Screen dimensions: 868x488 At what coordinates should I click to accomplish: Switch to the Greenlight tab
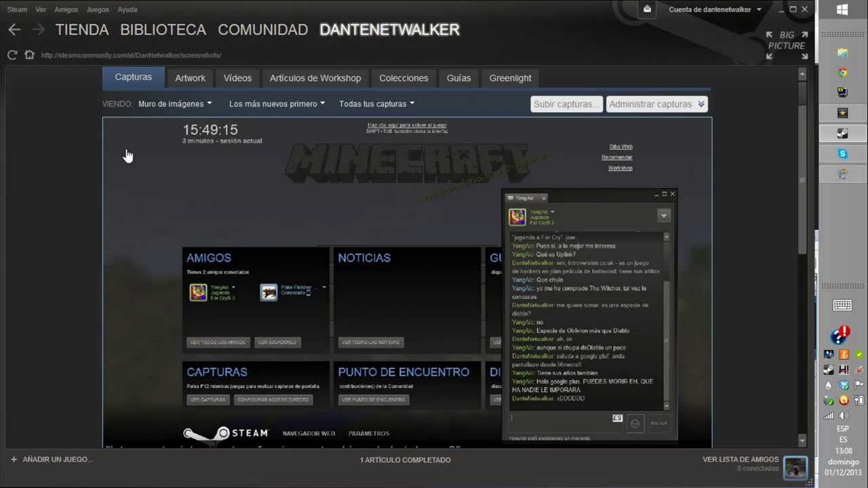point(510,78)
